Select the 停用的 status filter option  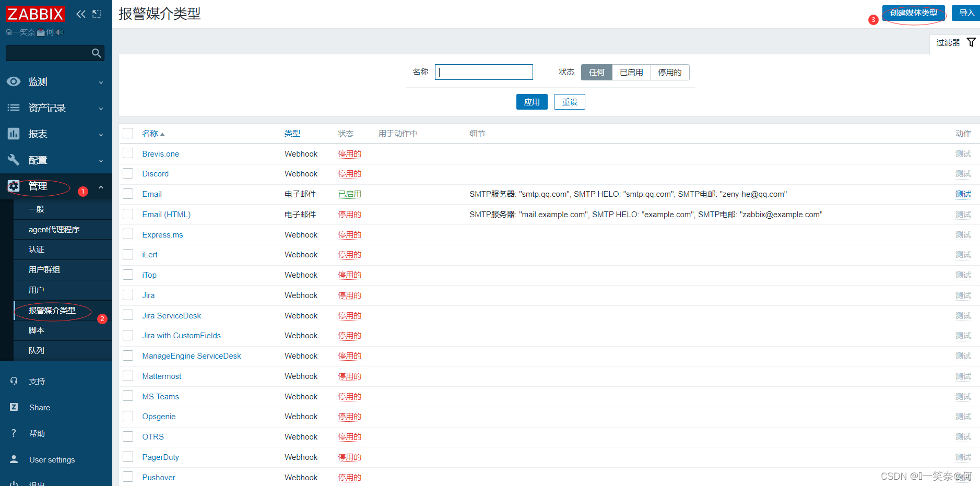pyautogui.click(x=670, y=72)
